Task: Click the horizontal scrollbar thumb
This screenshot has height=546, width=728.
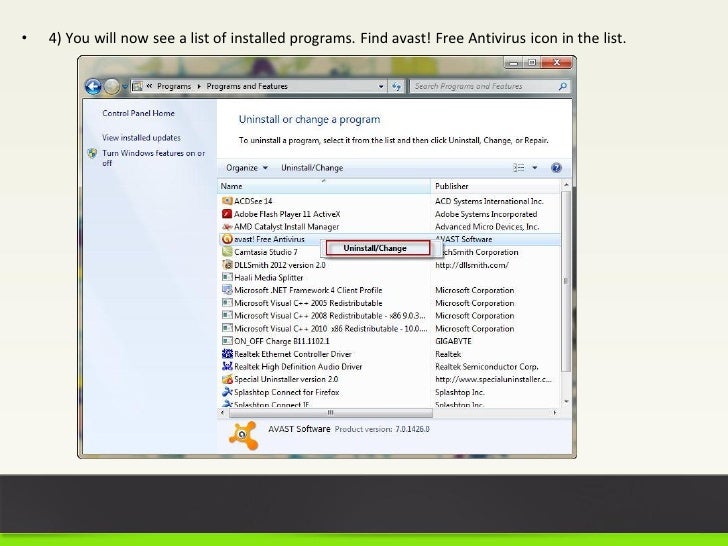Action: pos(331,413)
